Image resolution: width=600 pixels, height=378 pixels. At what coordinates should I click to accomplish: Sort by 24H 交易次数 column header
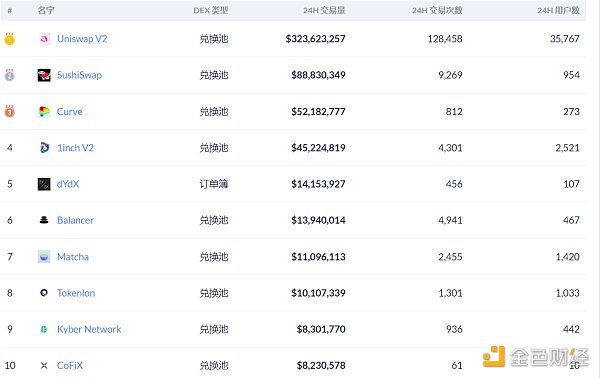437,10
